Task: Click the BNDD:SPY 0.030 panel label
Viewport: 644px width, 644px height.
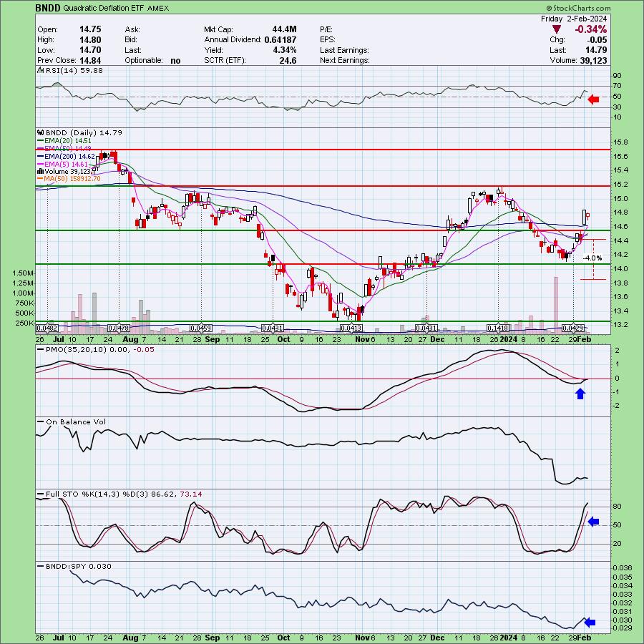Action: coord(74,567)
